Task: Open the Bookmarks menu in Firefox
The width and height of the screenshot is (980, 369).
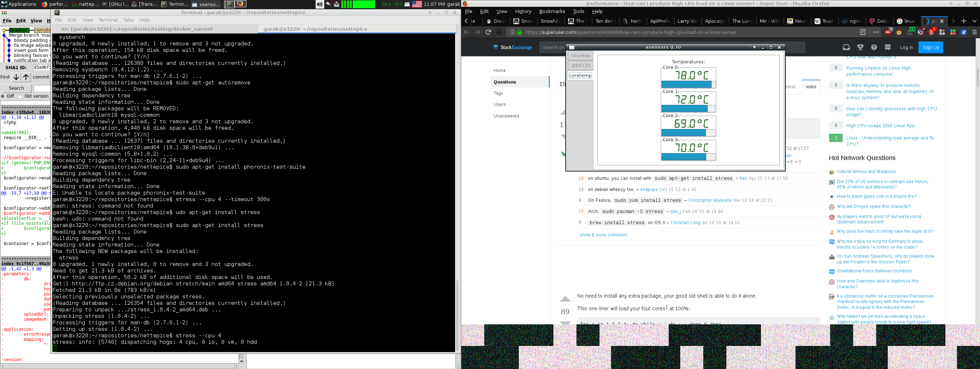Action: click(x=552, y=12)
